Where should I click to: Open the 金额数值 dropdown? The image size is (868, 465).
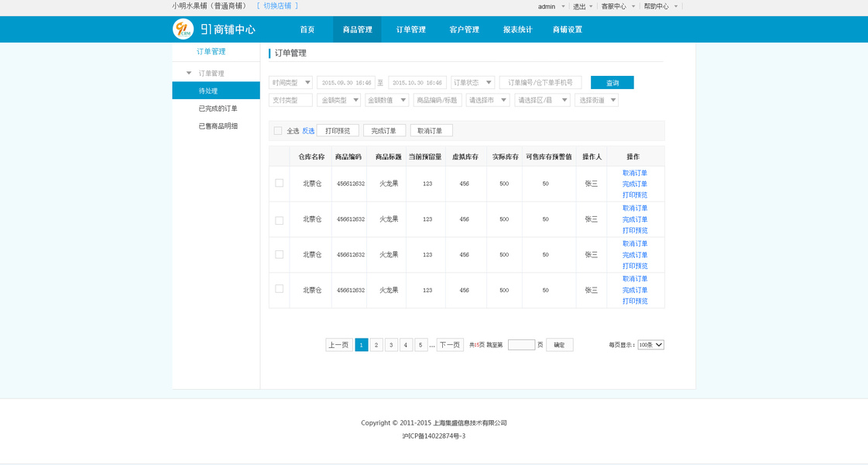(x=387, y=100)
